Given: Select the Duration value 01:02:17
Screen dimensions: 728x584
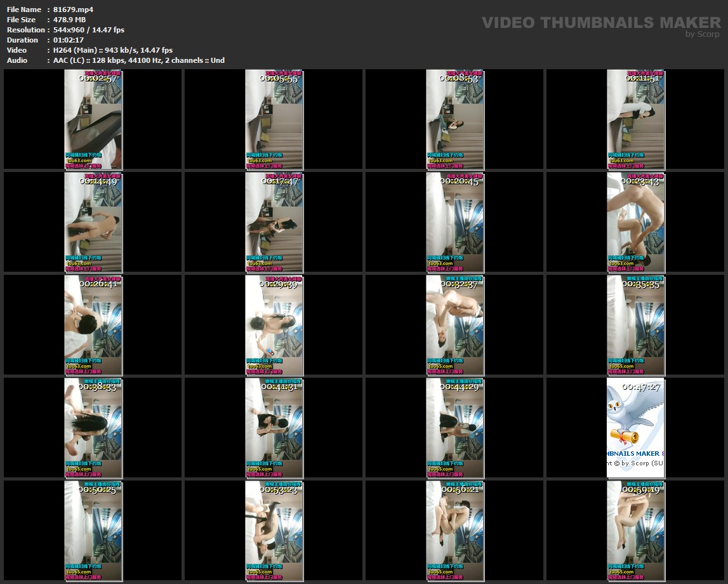Looking at the screenshot, I should pyautogui.click(x=69, y=40).
